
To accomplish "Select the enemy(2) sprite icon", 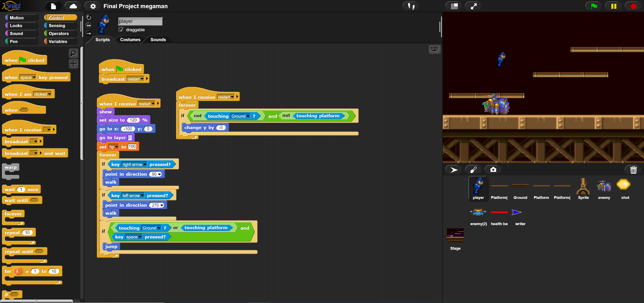I will pos(478,215).
